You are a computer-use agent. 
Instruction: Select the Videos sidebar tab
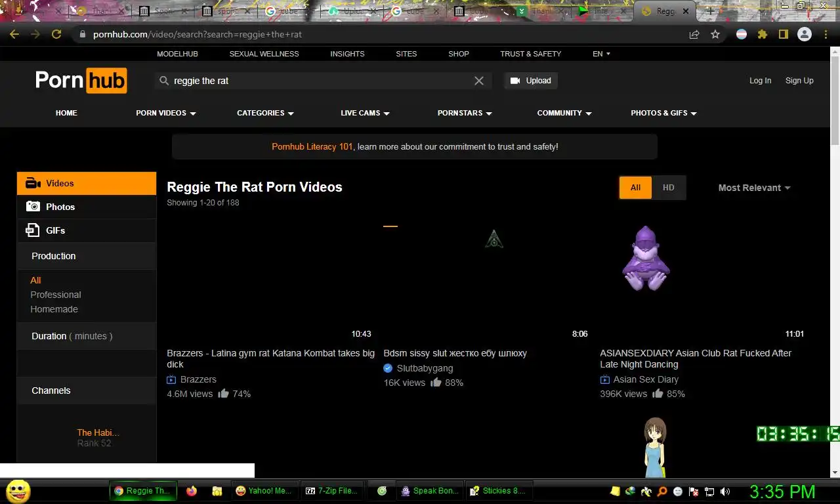[87, 183]
